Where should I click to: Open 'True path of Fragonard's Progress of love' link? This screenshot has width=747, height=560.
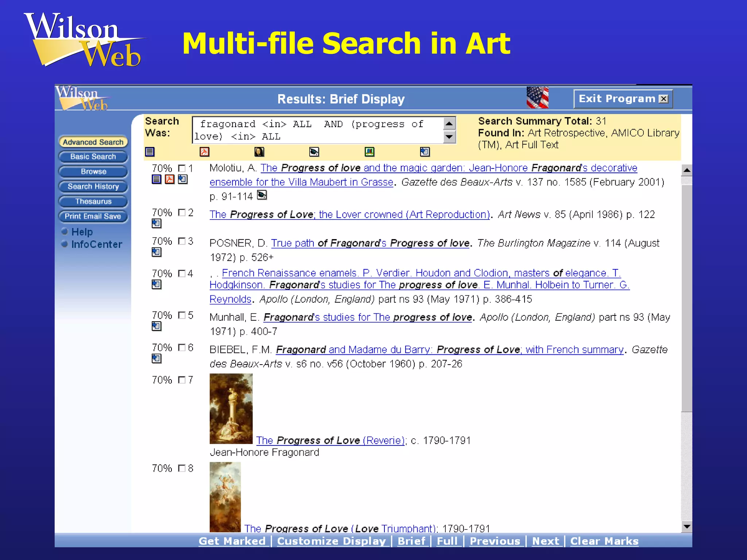click(370, 243)
